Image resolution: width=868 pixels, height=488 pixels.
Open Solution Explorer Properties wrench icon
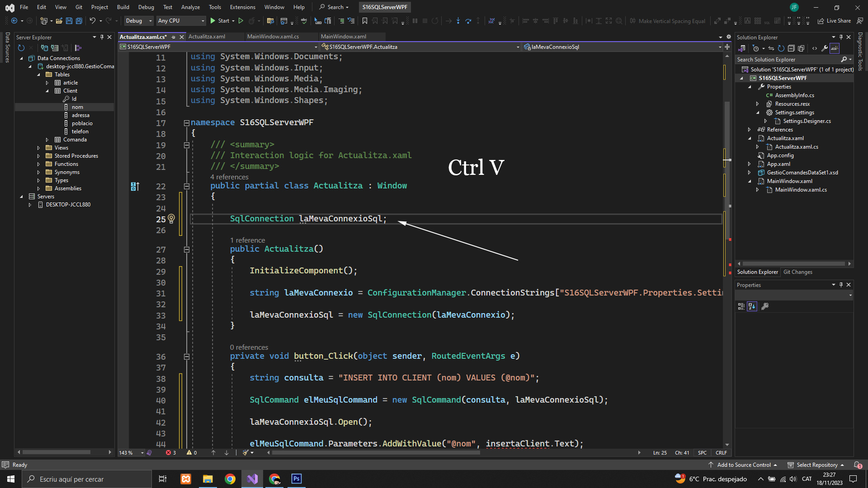(x=825, y=48)
